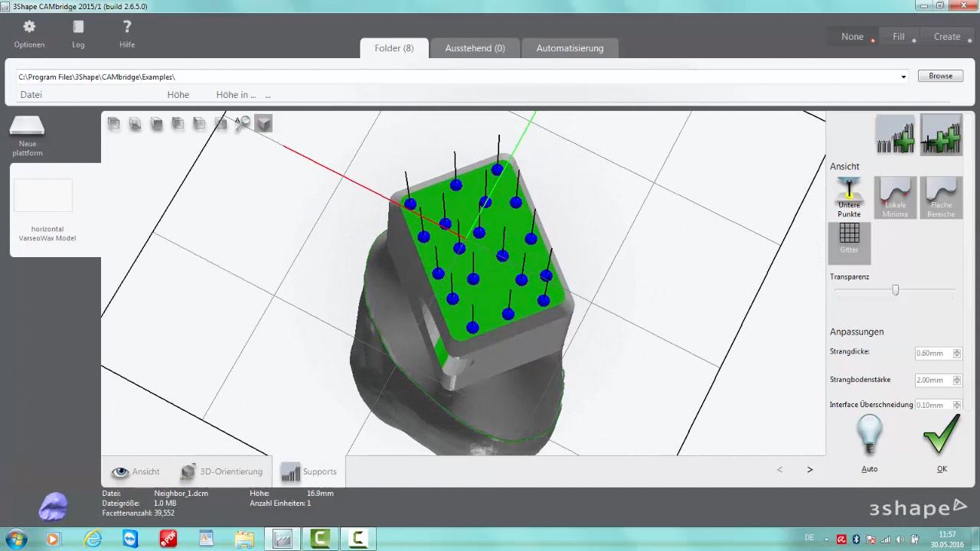Open the Log viewer
Screen dimensions: 980x551
[78, 34]
